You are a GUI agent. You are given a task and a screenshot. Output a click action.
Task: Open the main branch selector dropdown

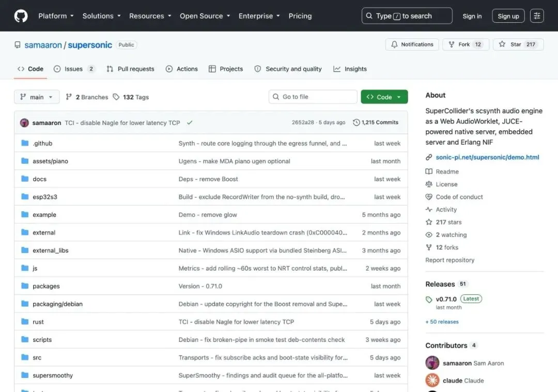(37, 97)
